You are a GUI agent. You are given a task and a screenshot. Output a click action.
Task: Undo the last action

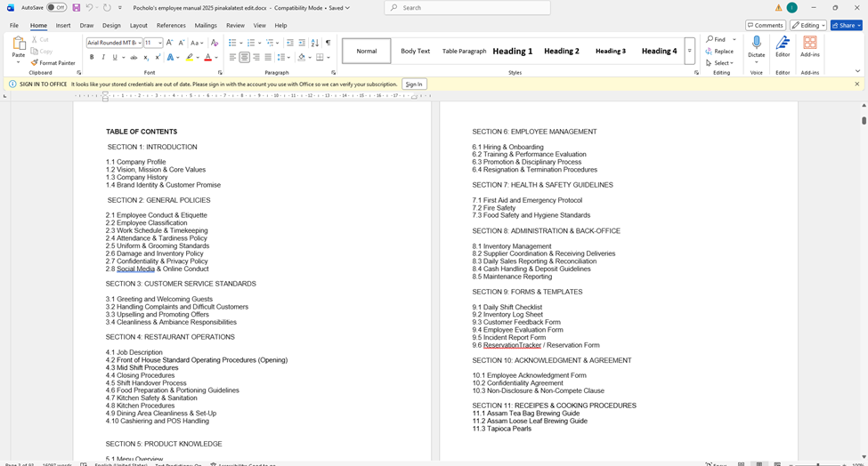[x=89, y=8]
